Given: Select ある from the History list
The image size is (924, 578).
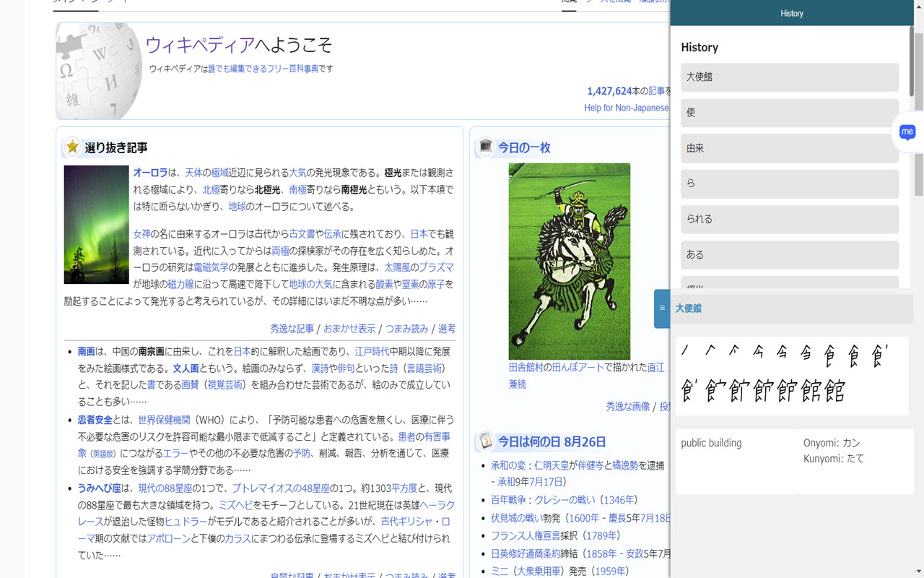Looking at the screenshot, I should [789, 254].
